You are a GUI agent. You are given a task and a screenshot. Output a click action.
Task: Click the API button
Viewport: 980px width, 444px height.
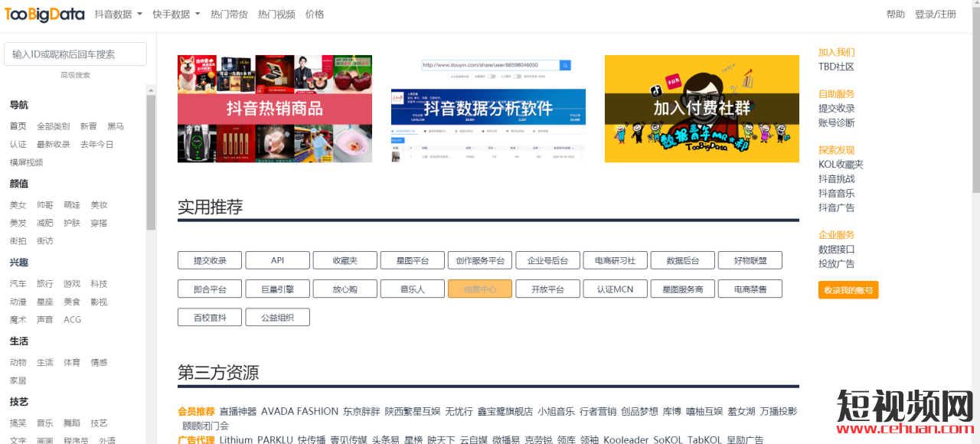tap(277, 260)
